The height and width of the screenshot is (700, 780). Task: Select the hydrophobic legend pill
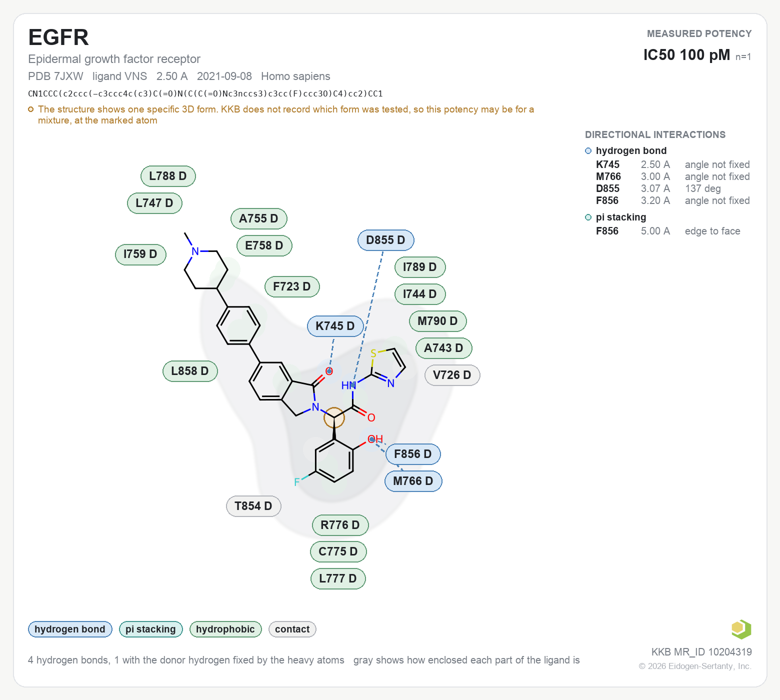point(225,629)
